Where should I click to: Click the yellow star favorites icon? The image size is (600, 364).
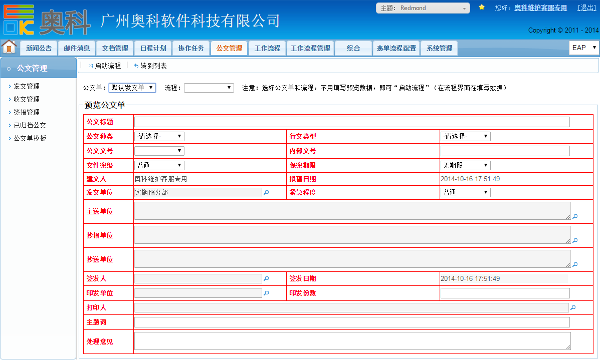[482, 8]
